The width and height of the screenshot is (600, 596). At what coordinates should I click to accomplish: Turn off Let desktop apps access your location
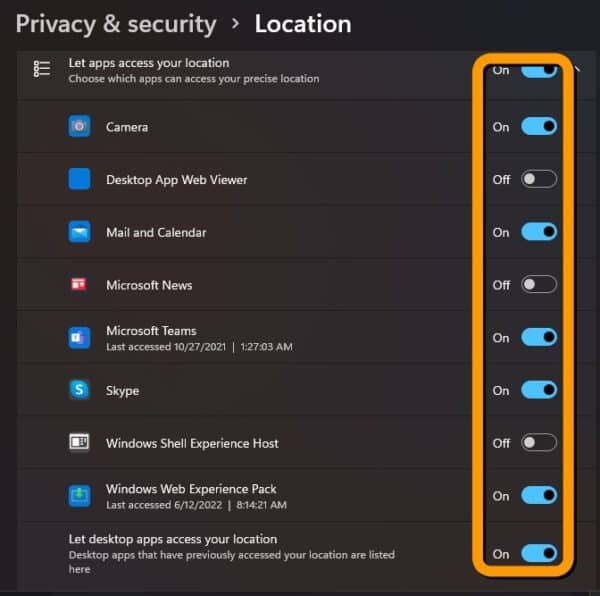click(539, 554)
